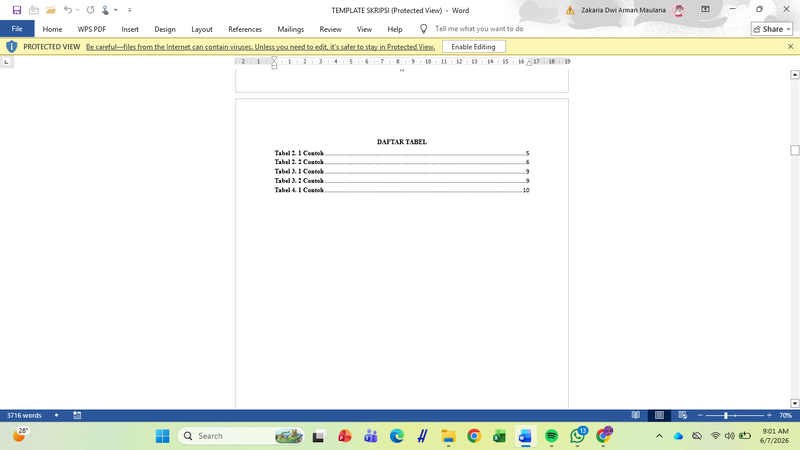Open the Design tab

coord(165,29)
